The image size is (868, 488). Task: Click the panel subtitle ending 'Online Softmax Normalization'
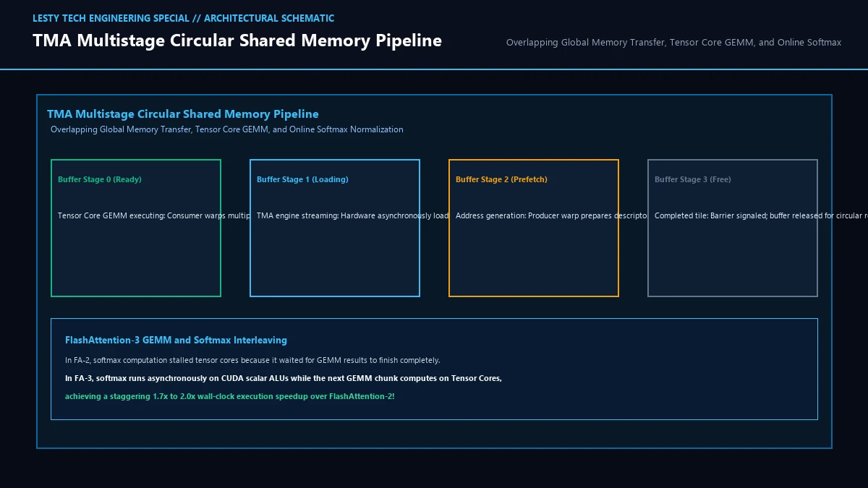[x=227, y=129]
